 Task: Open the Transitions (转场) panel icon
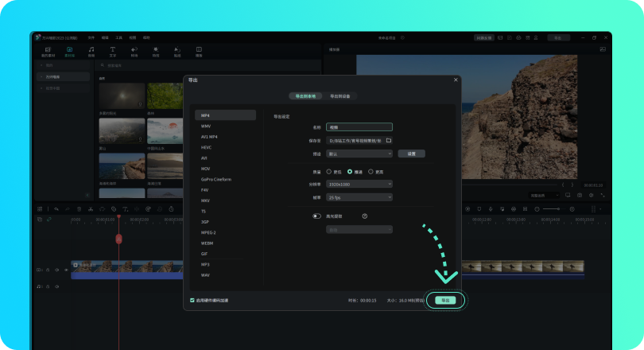pos(134,52)
